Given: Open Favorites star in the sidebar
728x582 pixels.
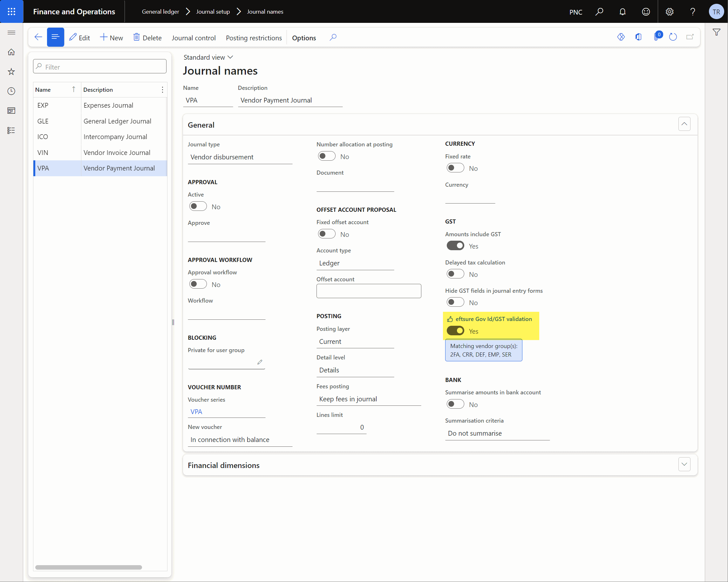Looking at the screenshot, I should (x=11, y=71).
